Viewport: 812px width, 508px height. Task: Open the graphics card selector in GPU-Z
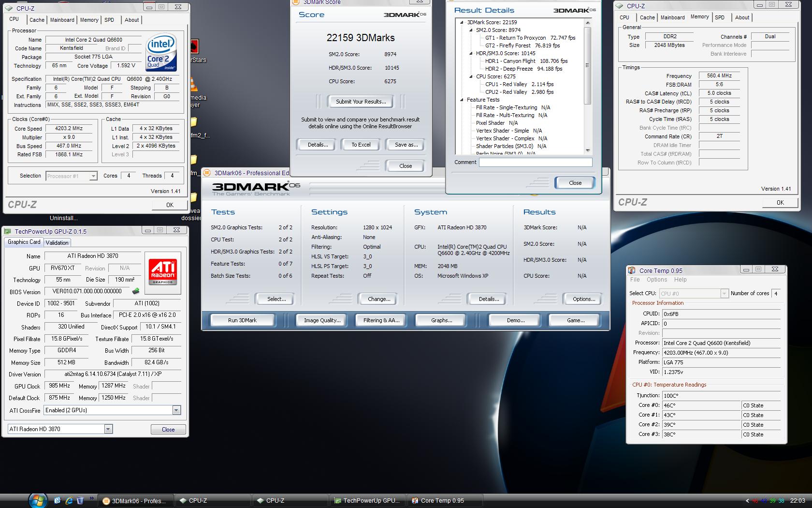tap(108, 429)
